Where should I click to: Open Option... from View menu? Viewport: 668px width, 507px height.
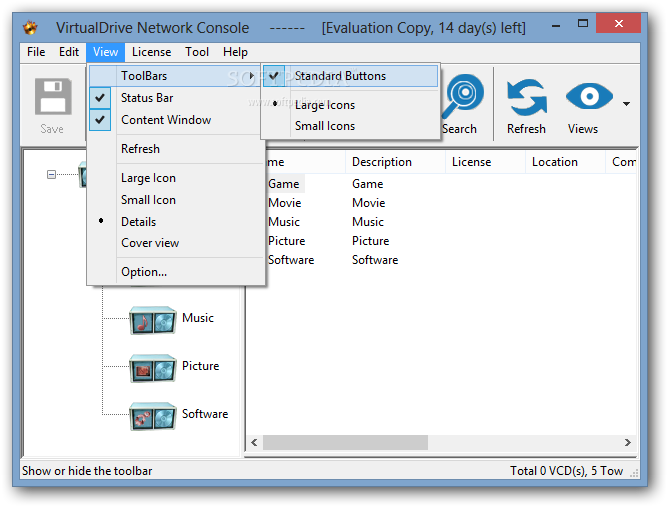tap(176, 272)
